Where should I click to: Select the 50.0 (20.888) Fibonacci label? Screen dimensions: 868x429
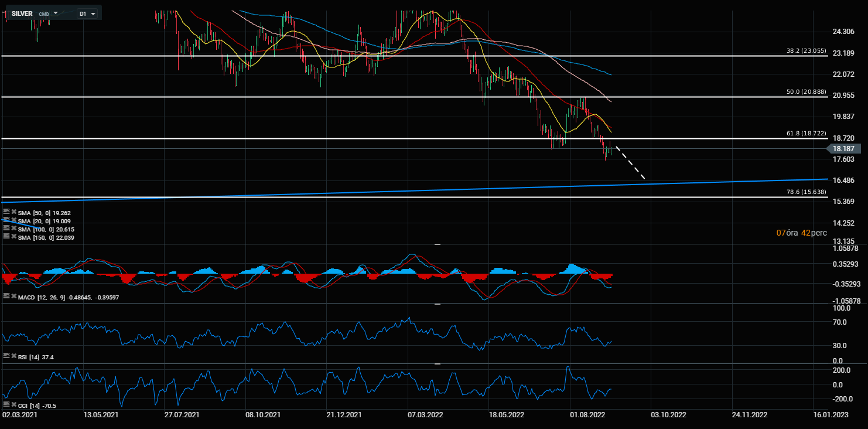point(806,92)
